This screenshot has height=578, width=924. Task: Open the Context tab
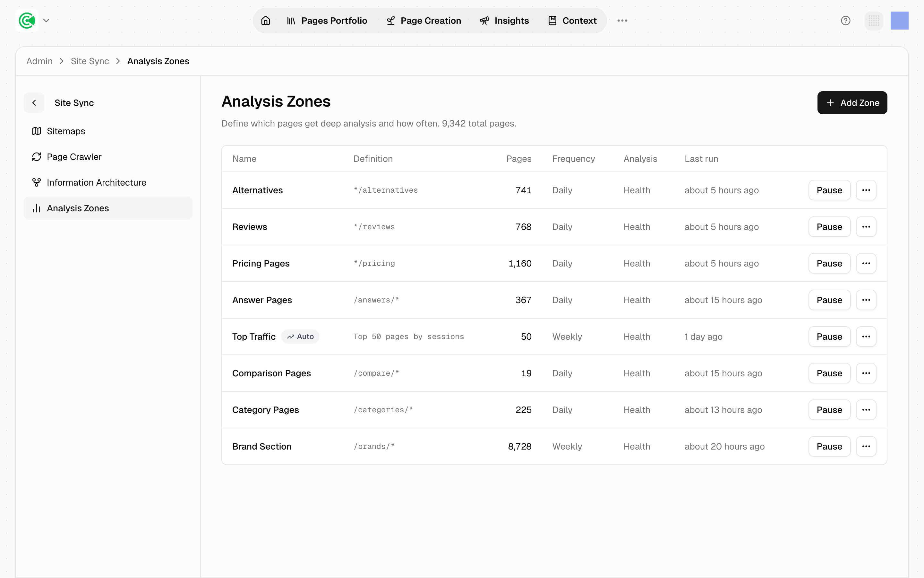pos(572,21)
